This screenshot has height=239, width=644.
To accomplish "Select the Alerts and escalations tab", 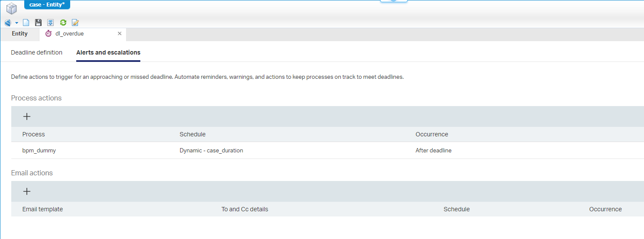I will [x=108, y=52].
